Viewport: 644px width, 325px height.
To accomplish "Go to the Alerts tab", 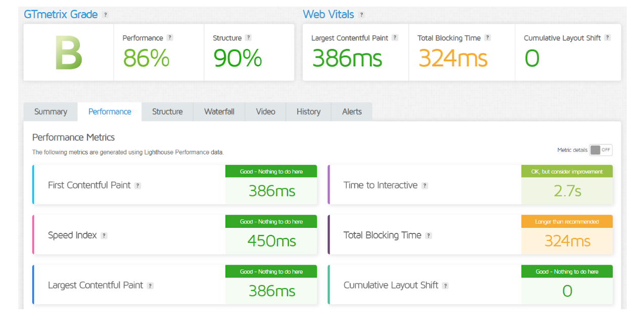I will [352, 112].
